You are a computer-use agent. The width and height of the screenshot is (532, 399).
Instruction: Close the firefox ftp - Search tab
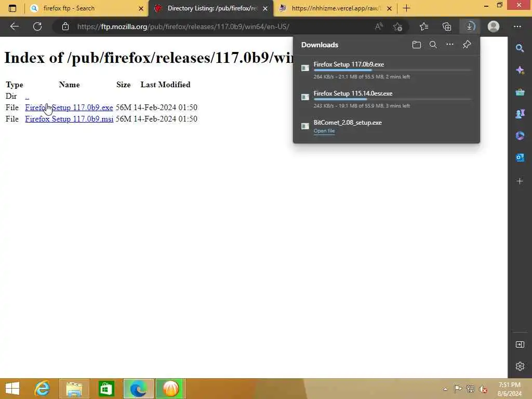141,8
